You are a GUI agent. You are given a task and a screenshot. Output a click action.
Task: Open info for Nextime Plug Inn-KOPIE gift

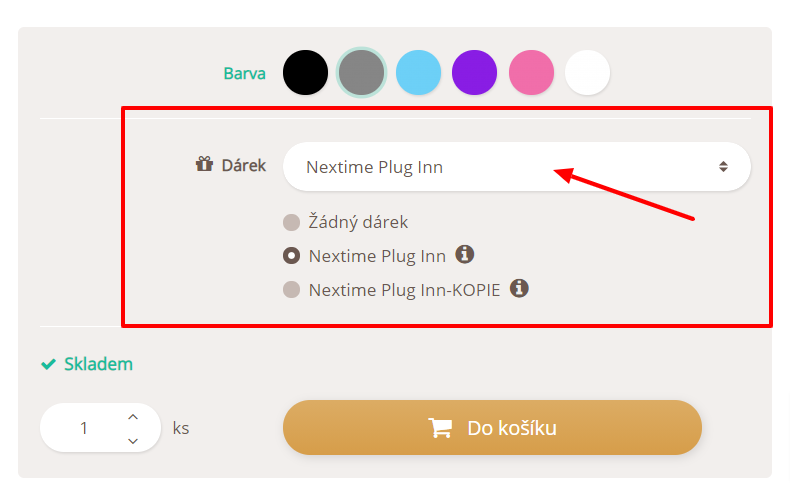point(519,288)
